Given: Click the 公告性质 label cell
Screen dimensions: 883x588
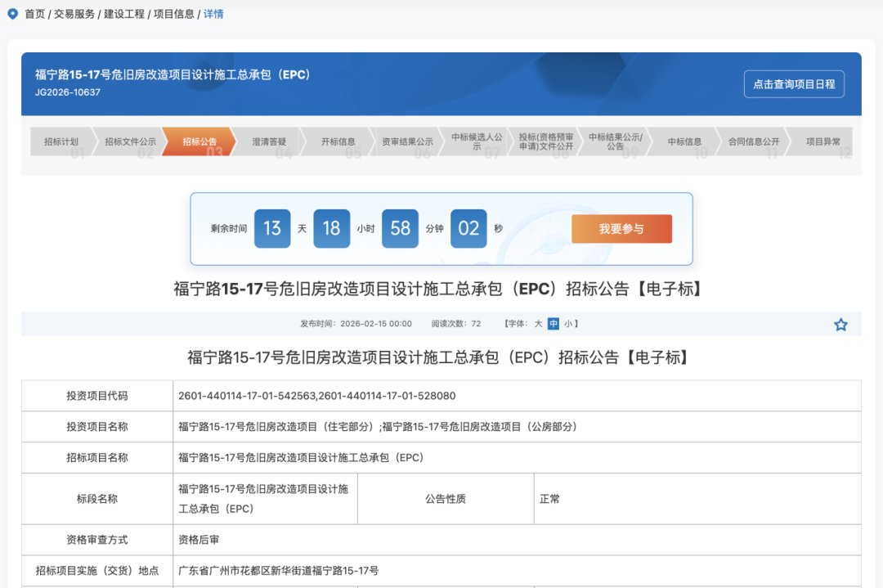Looking at the screenshot, I should pos(446,499).
